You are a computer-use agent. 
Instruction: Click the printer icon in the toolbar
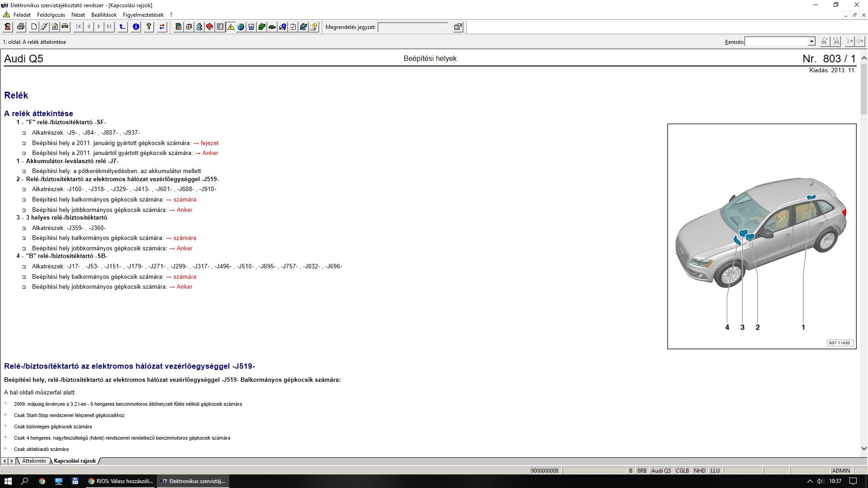(21, 27)
